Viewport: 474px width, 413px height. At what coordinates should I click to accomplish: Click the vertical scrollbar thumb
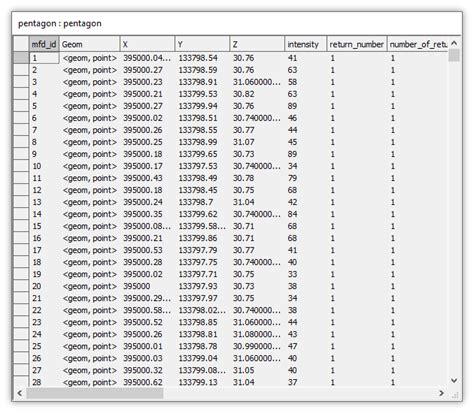(x=454, y=55)
